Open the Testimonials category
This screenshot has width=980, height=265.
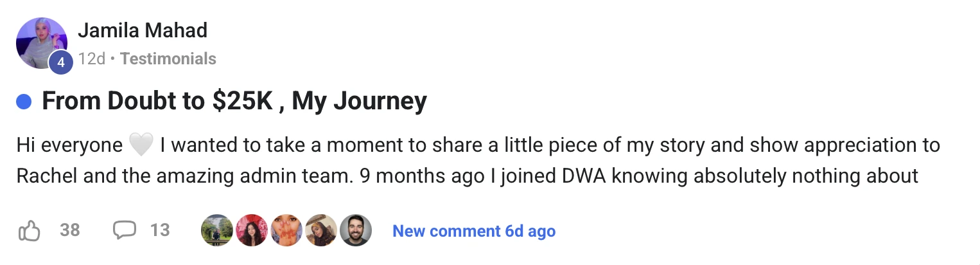coord(168,59)
